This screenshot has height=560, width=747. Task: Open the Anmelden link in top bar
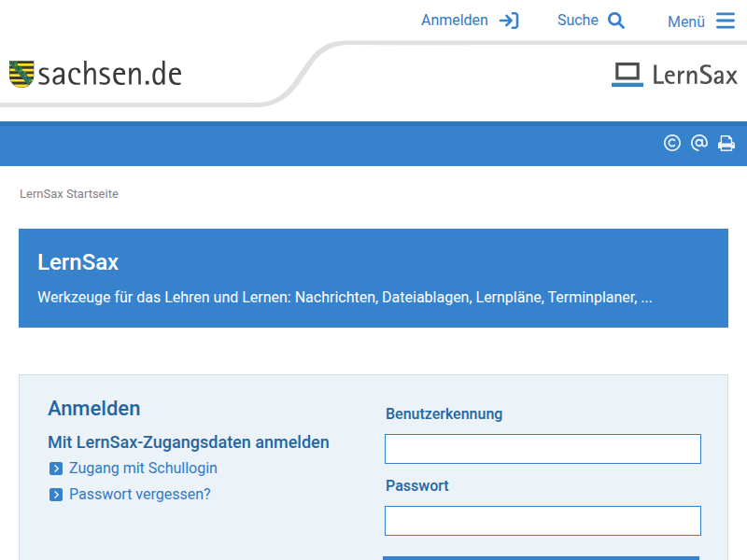tap(455, 21)
